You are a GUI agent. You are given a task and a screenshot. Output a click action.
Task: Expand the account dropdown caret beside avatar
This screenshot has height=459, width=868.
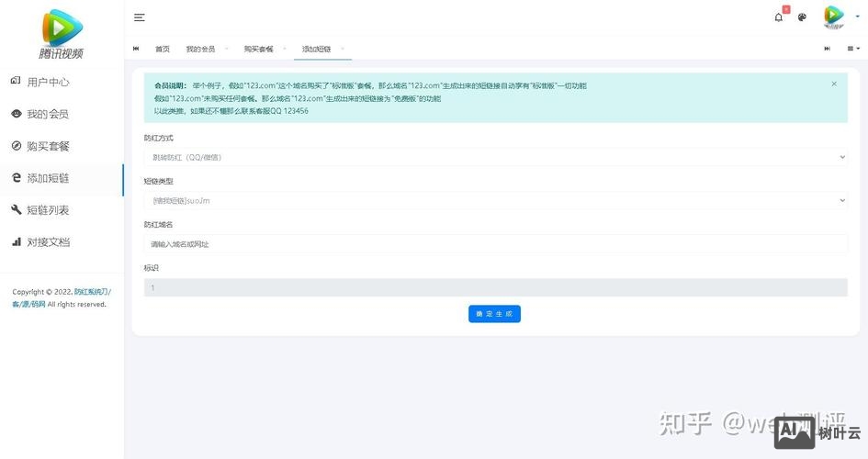858,17
